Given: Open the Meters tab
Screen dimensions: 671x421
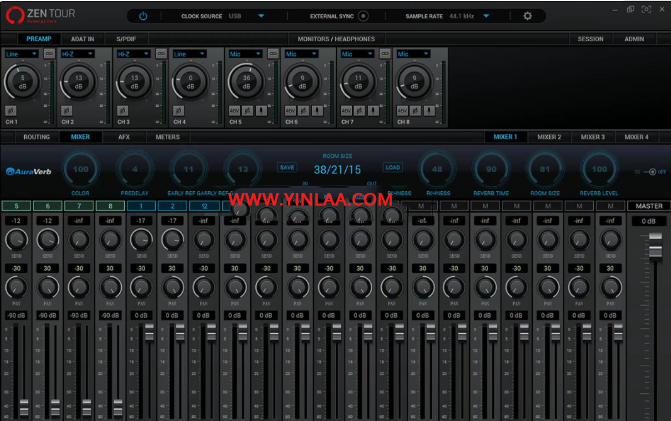Looking at the screenshot, I should click(x=168, y=137).
